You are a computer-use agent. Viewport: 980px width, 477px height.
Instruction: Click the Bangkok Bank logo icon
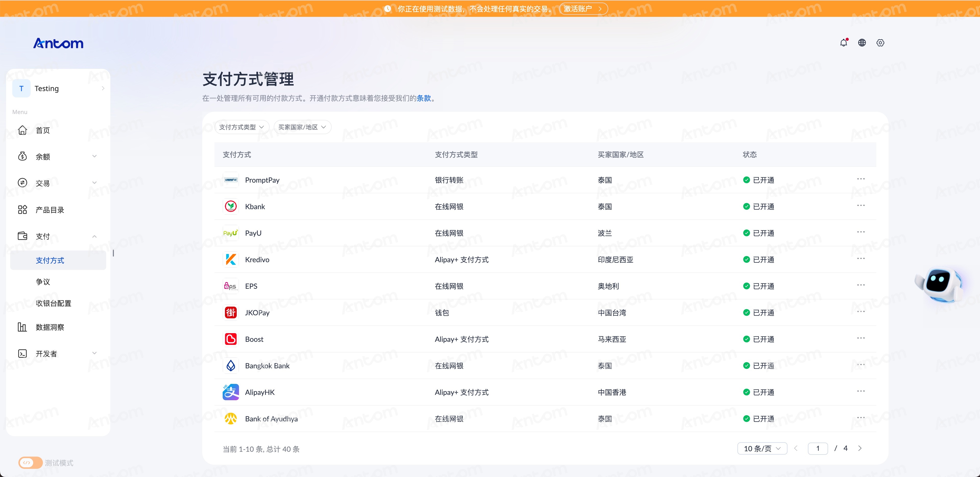[x=231, y=366]
